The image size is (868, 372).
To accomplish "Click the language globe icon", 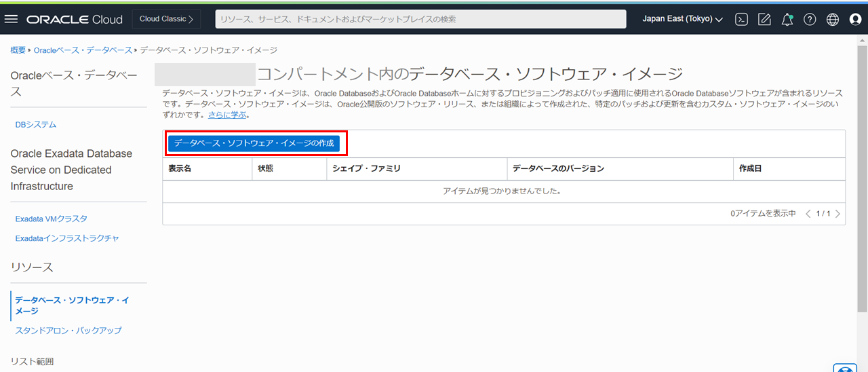I will coord(833,20).
